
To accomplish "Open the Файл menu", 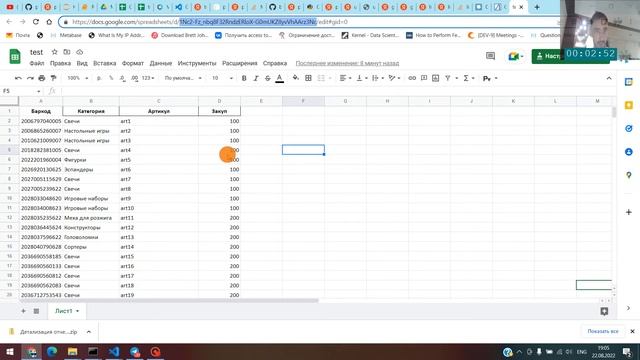I will 37,63.
